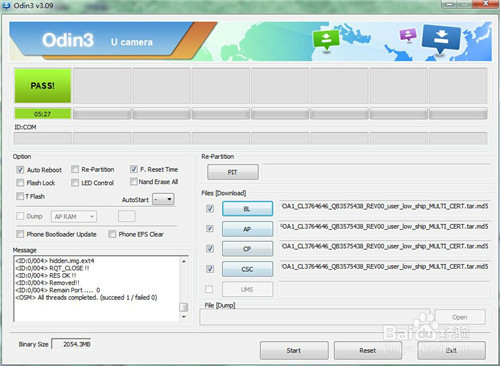Check the Phone EFS Clear option
The height and width of the screenshot is (366, 500).
pos(112,234)
